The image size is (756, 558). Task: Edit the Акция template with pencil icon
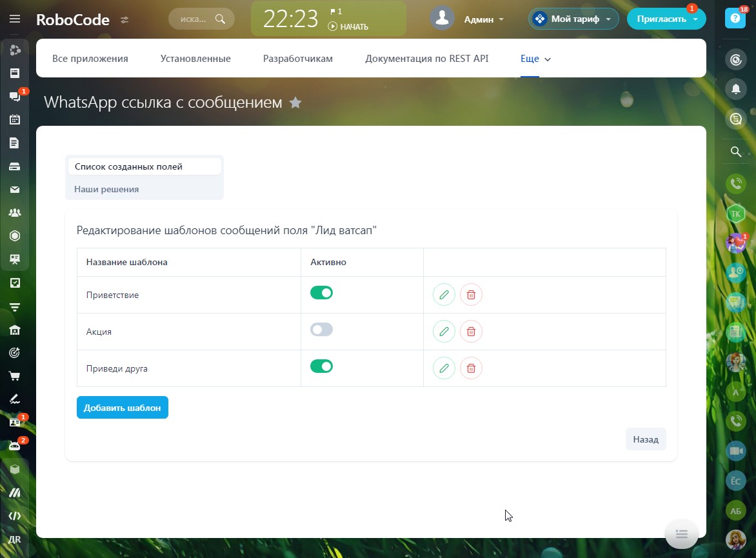click(x=444, y=332)
